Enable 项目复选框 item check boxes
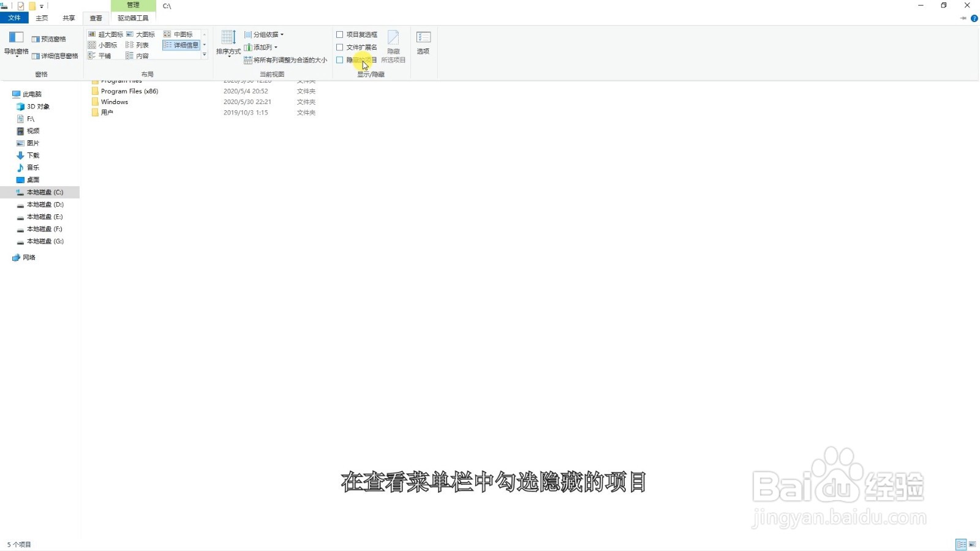 point(356,35)
